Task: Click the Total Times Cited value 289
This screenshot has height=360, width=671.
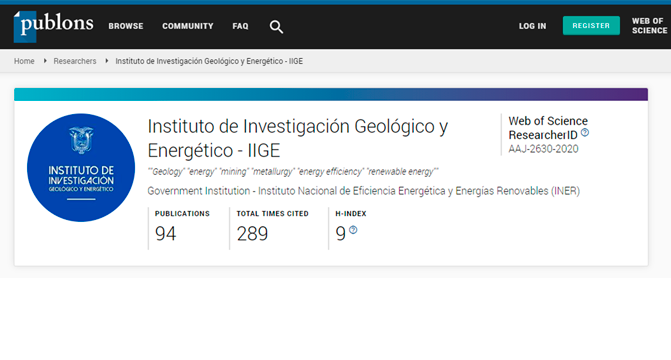Action: 252,234
